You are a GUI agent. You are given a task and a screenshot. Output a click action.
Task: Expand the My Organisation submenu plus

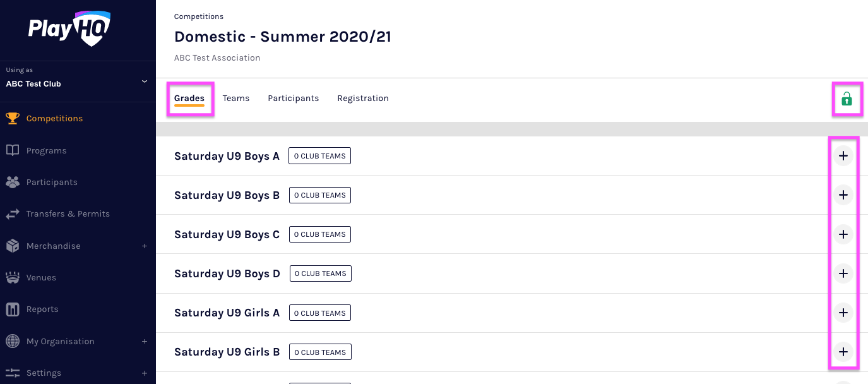pyautogui.click(x=145, y=341)
